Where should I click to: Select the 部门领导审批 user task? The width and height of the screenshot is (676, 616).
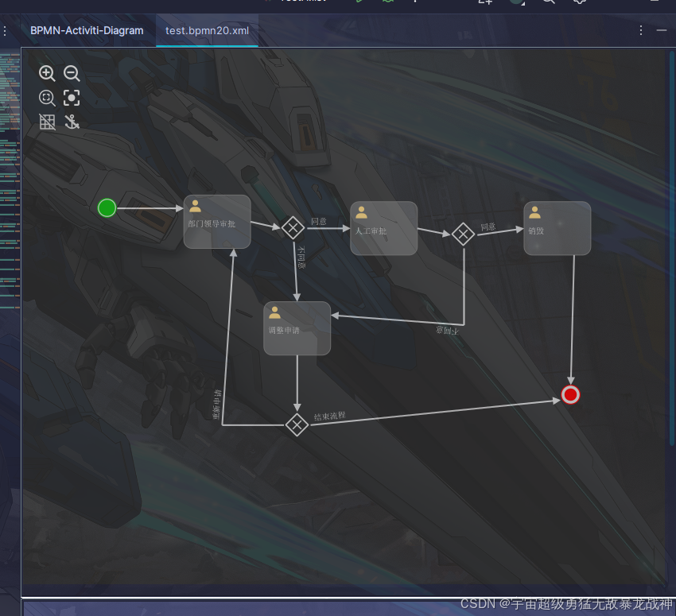(x=217, y=222)
